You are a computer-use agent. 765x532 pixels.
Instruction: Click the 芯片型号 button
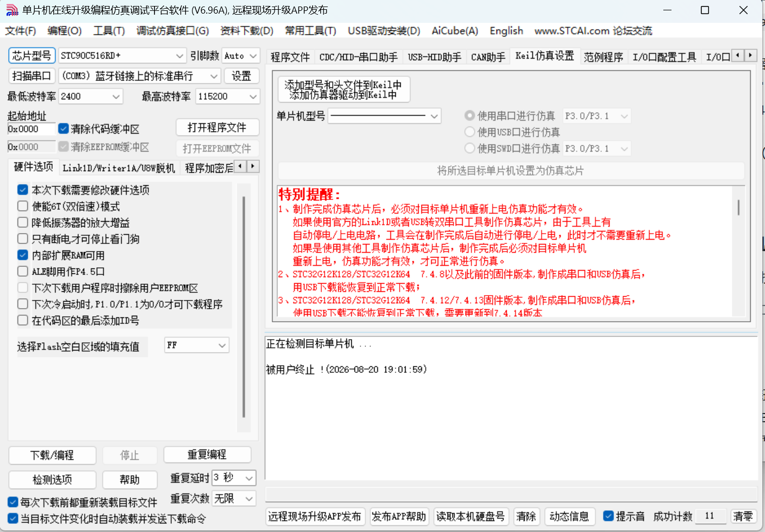(32, 55)
